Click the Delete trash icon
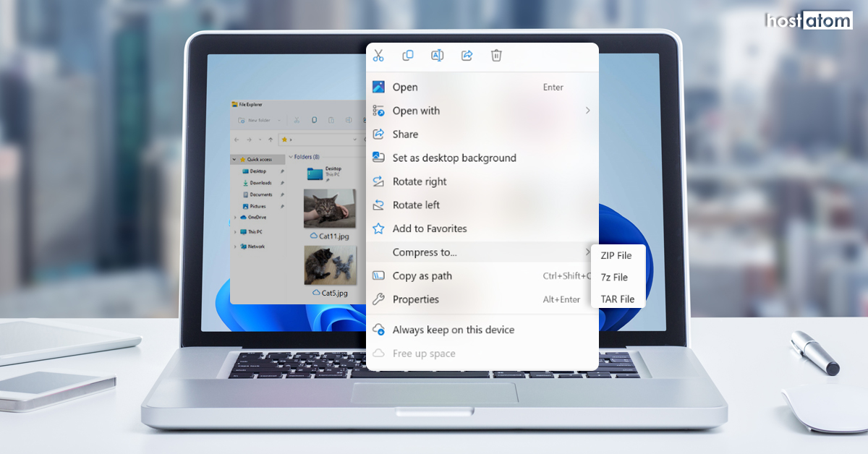 click(496, 56)
